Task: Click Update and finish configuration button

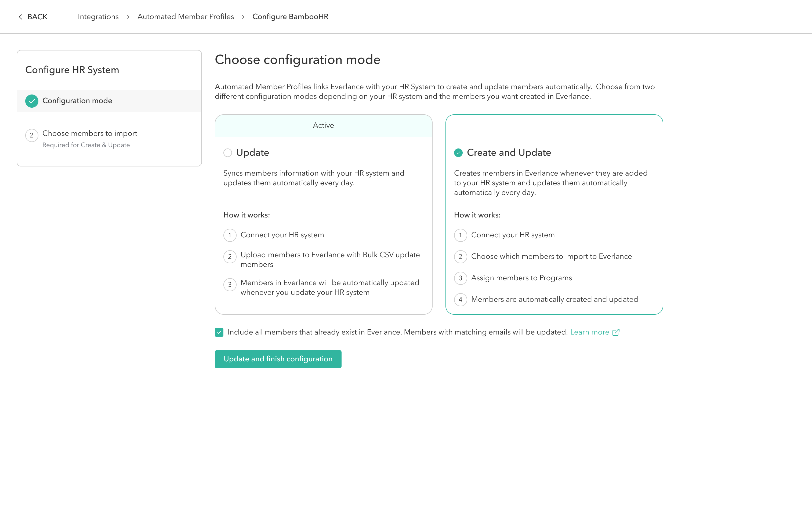Action: [x=278, y=359]
